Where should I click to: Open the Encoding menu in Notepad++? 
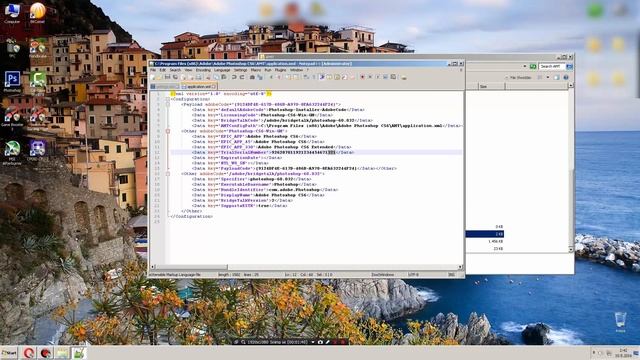[203, 70]
